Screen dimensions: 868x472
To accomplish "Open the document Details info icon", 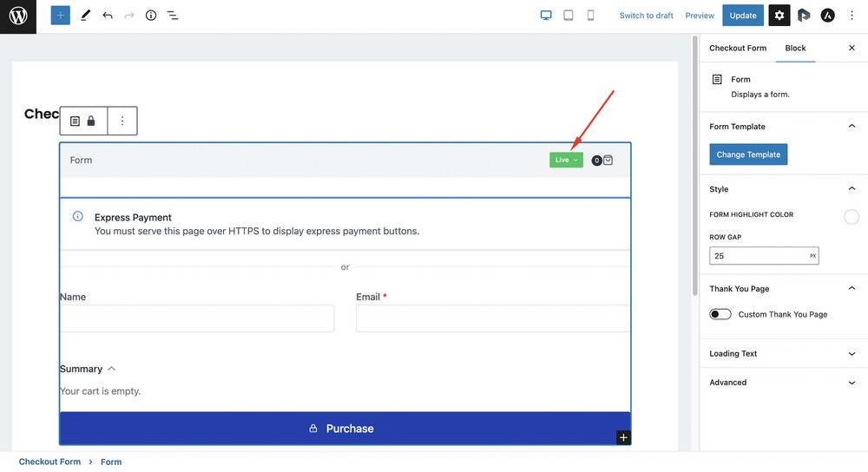I will [x=151, y=16].
